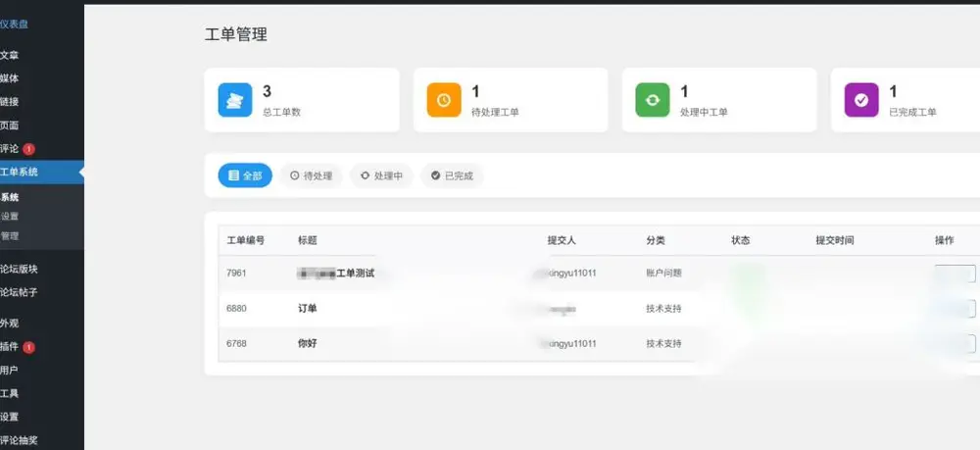Open 评论抽奖 in the sidebar
The width and height of the screenshot is (980, 450).
pyautogui.click(x=19, y=440)
